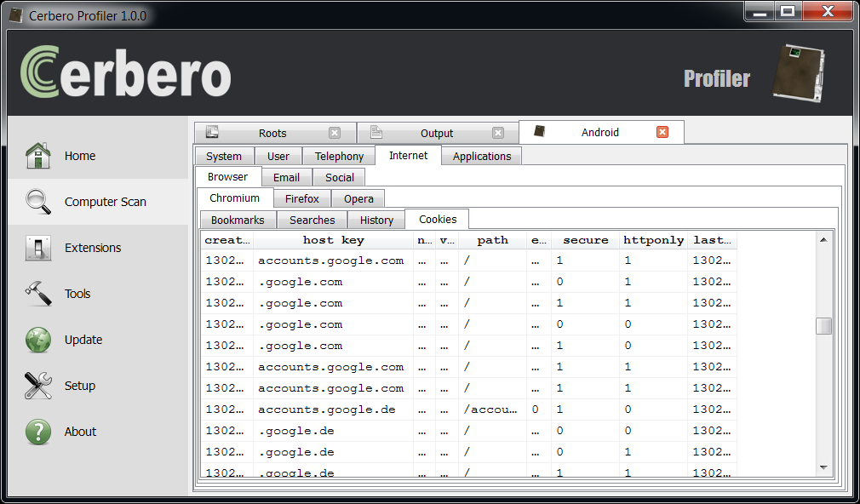
Task: Click the cookies table vertical scrollbar thumb
Action: click(823, 326)
